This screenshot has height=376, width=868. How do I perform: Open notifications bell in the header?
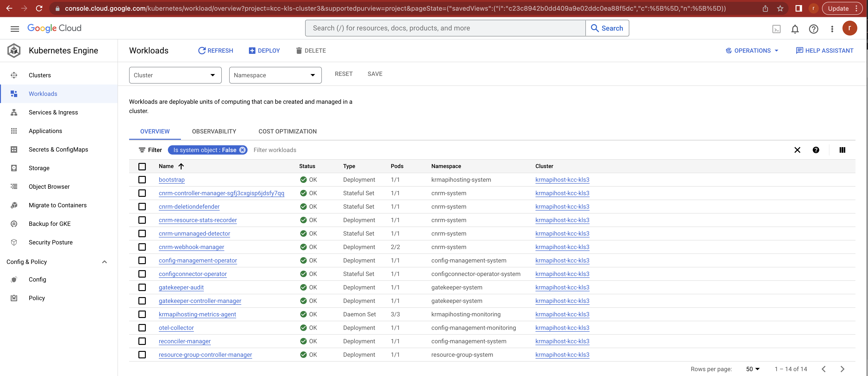pyautogui.click(x=795, y=29)
